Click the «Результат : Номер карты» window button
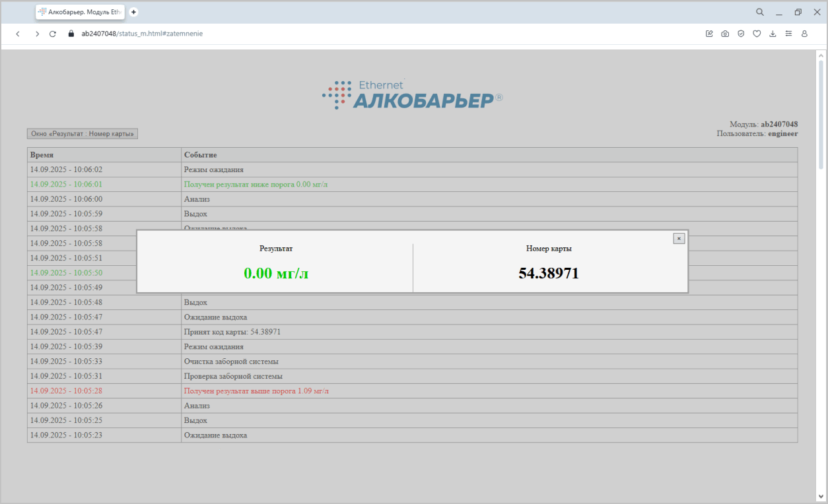Image resolution: width=828 pixels, height=504 pixels. [x=83, y=134]
